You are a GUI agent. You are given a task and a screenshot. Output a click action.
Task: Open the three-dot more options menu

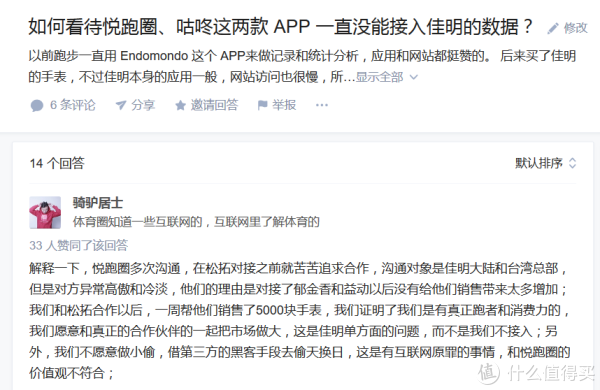coord(322,105)
